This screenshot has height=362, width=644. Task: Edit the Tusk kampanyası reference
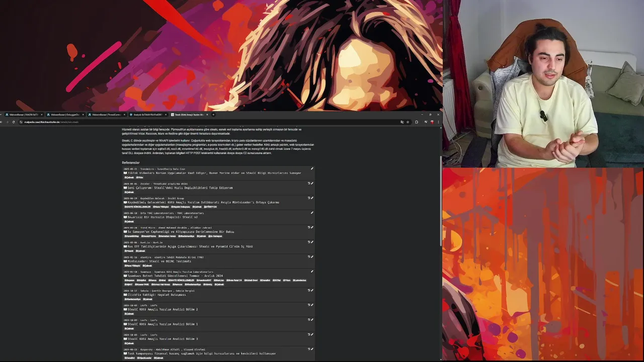tap(312, 349)
